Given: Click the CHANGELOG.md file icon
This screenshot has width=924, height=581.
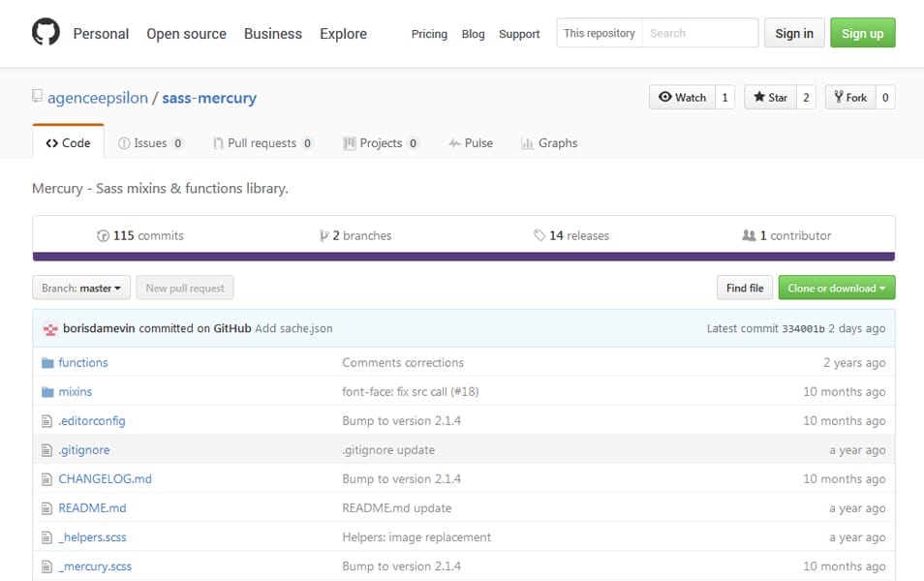Looking at the screenshot, I should [47, 479].
